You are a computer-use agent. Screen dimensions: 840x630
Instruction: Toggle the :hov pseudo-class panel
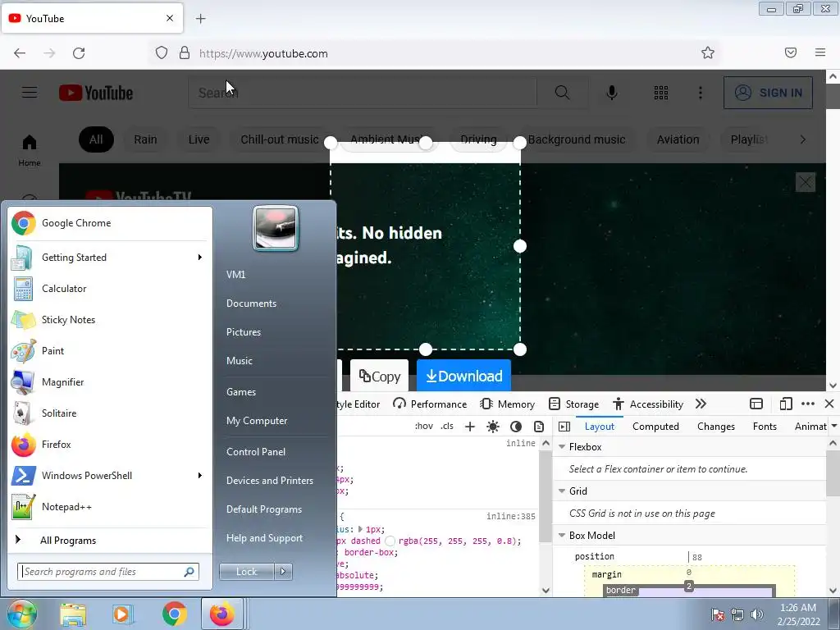click(424, 427)
